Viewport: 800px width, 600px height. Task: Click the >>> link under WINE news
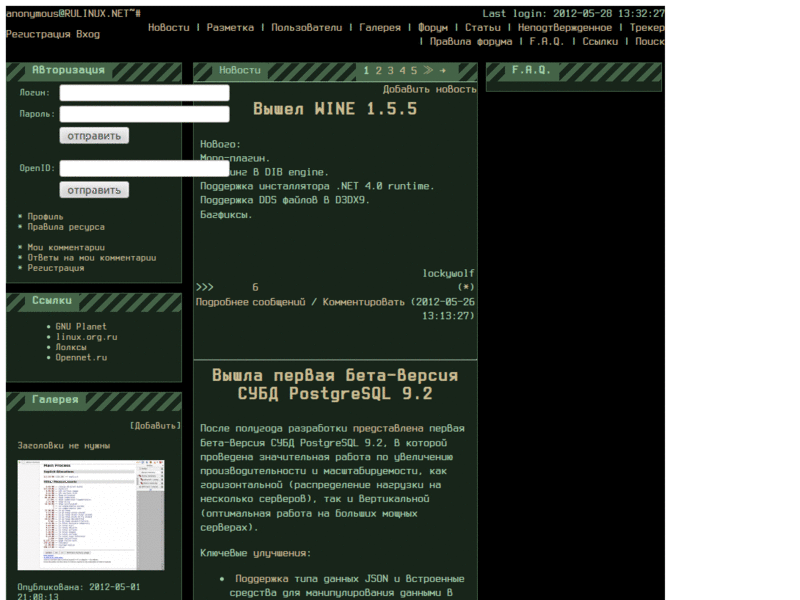point(205,287)
